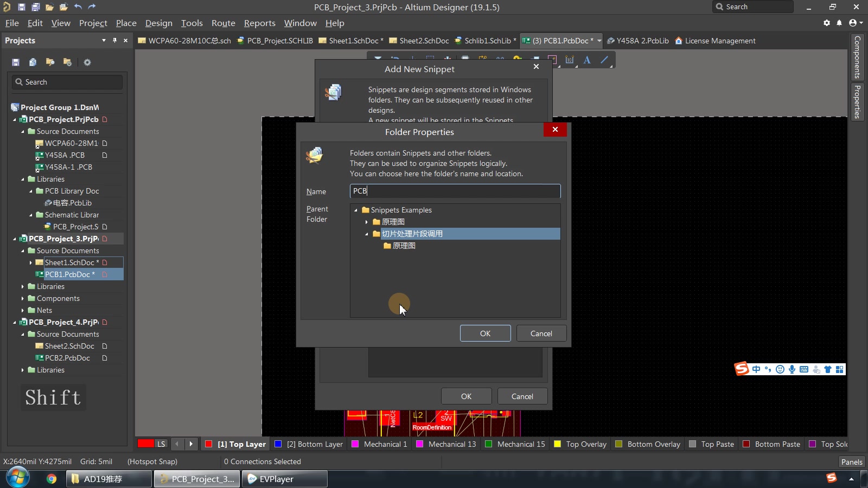
Task: Open notifications bell icon
Action: coord(839,23)
